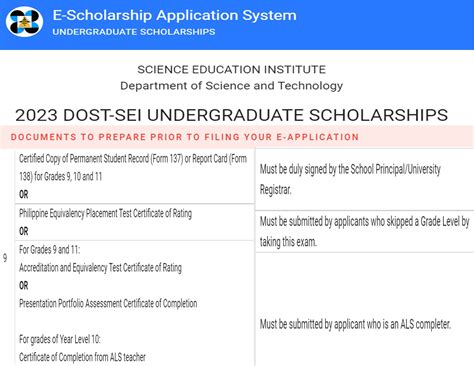Click row number 9 in the table

(x=5, y=258)
